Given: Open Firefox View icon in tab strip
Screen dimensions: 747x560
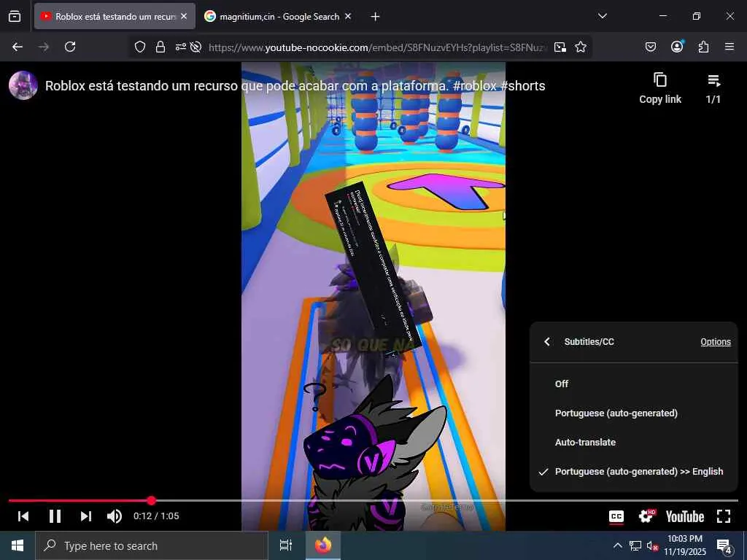Looking at the screenshot, I should [x=15, y=16].
